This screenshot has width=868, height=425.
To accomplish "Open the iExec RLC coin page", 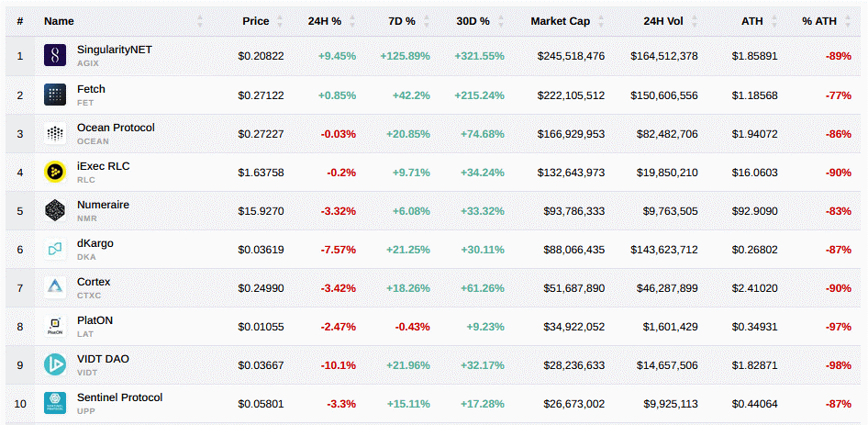I will click(x=104, y=165).
